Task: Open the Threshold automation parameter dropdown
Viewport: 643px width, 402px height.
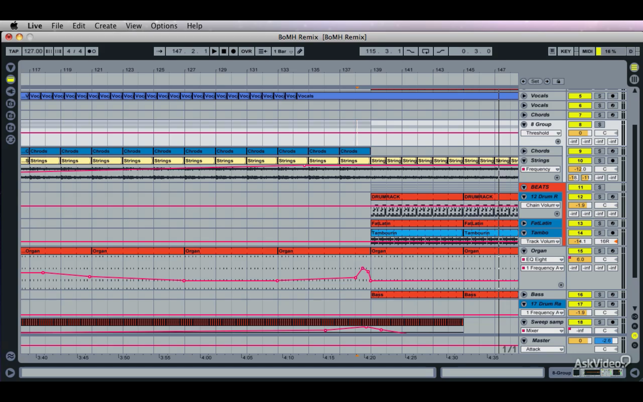Action: (542, 133)
